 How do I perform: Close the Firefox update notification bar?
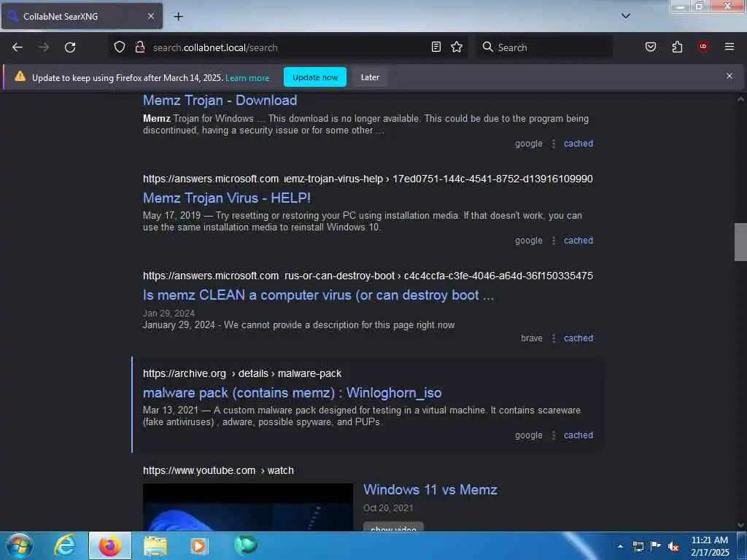click(x=729, y=76)
